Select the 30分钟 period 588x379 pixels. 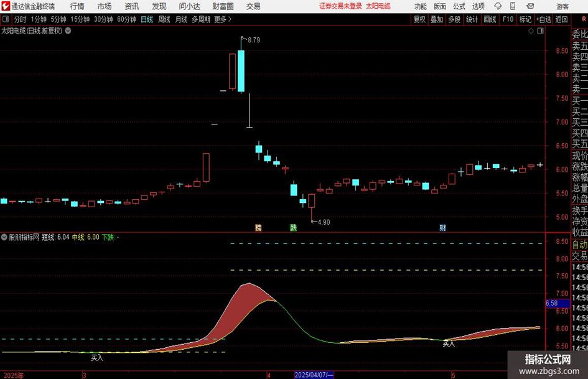click(103, 19)
